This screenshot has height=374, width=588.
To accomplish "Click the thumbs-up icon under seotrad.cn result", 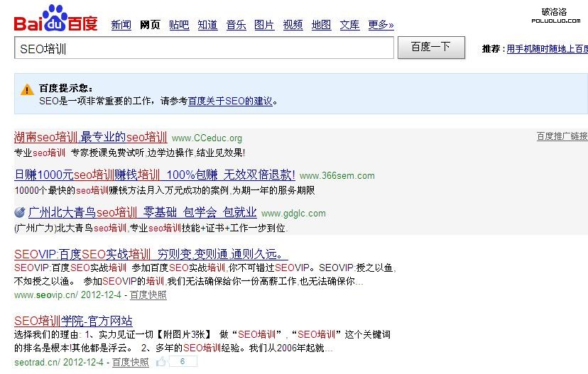I will point(161,362).
